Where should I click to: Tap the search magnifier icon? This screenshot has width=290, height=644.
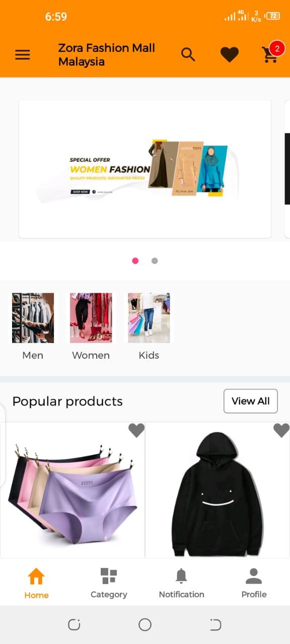point(188,54)
